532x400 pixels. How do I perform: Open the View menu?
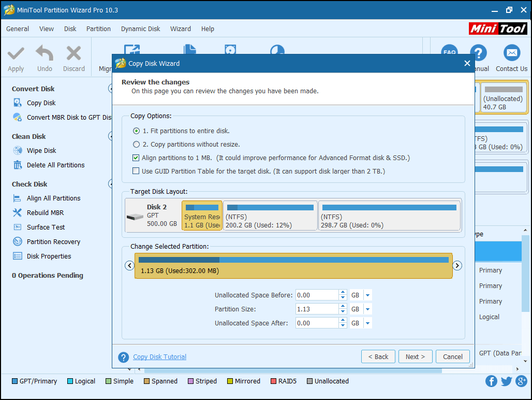47,29
